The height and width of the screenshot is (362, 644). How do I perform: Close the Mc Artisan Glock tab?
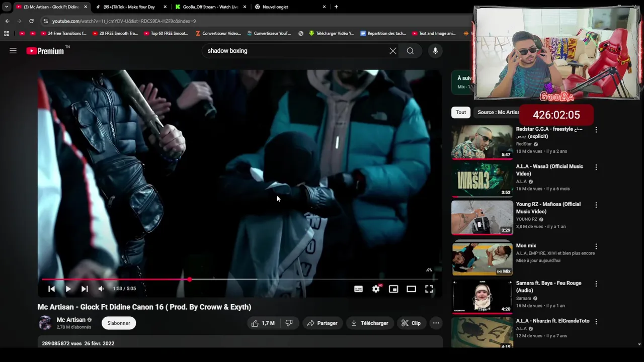pos(86,7)
